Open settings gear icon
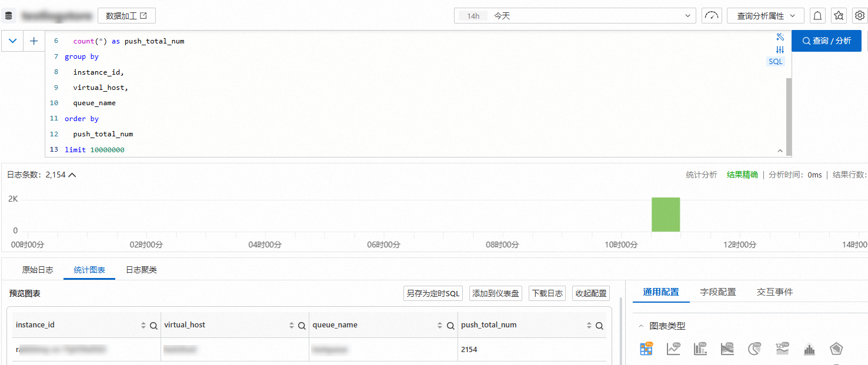The image size is (868, 365). 859,16
